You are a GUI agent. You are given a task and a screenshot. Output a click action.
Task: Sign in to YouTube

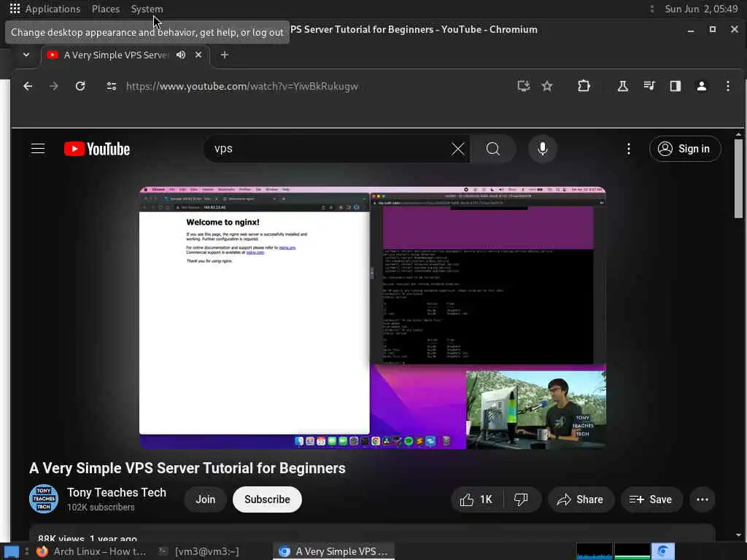point(684,149)
